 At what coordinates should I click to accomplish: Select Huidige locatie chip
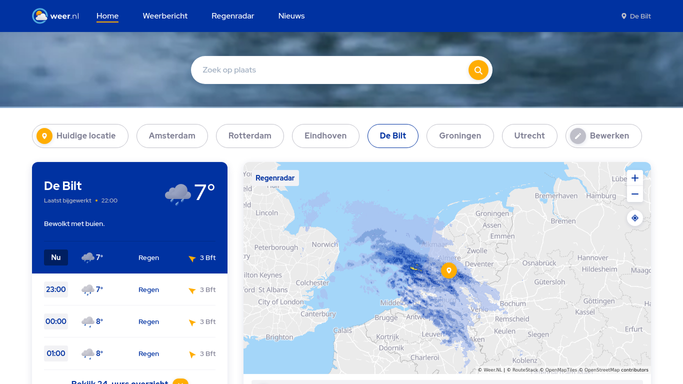(x=80, y=136)
